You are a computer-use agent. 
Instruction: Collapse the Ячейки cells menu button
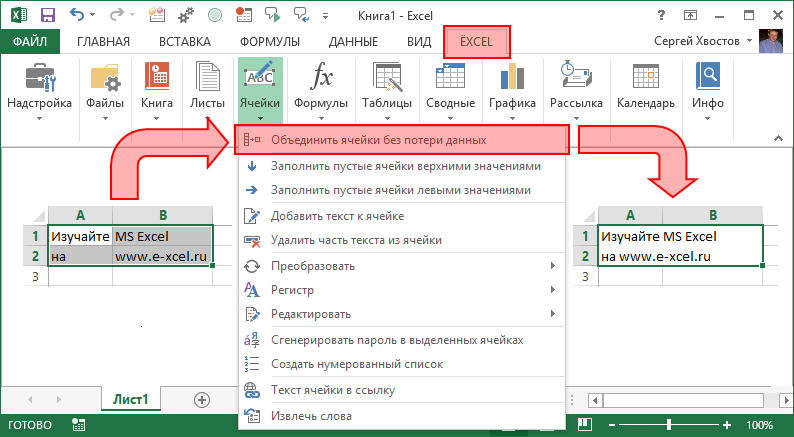pyautogui.click(x=260, y=91)
